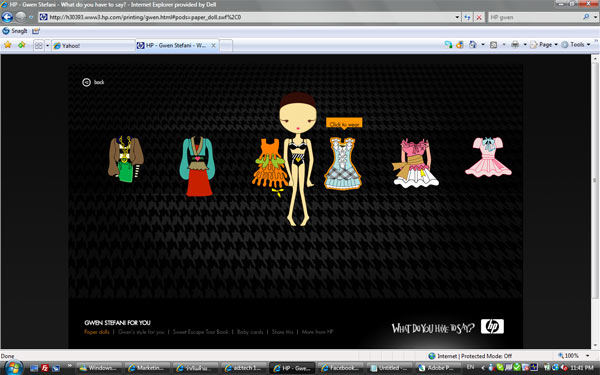Click the Share this link
Viewport: 600px width, 375px height.
point(282,332)
